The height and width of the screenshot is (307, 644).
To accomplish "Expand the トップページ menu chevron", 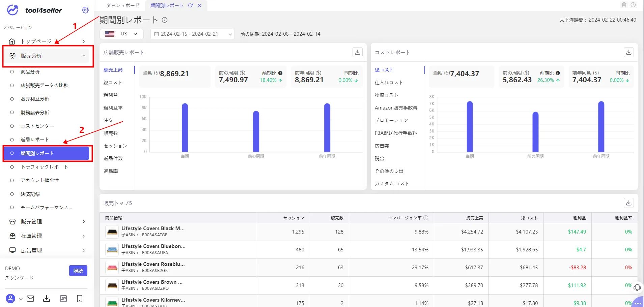I will click(84, 41).
